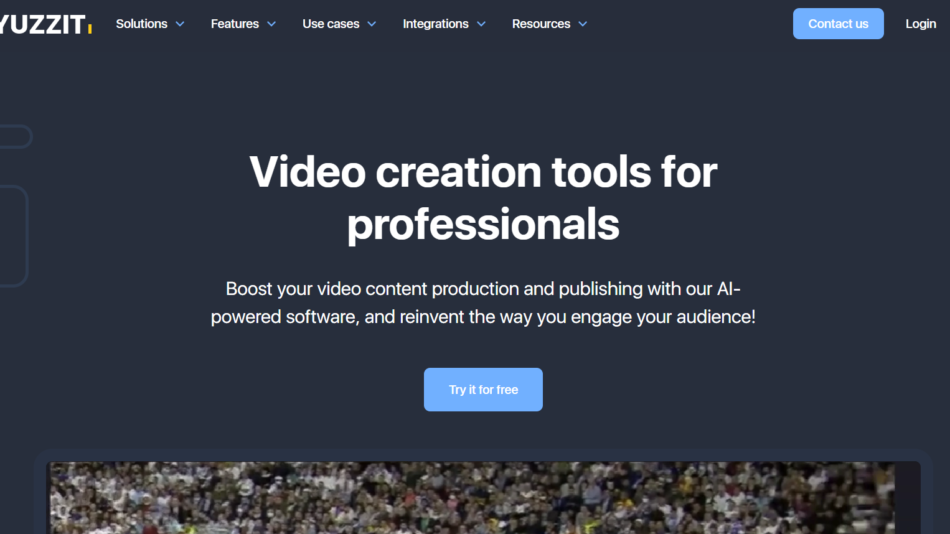This screenshot has height=534, width=950.
Task: Click the 'Video creation tools for professionals' heading
Action: (x=483, y=198)
